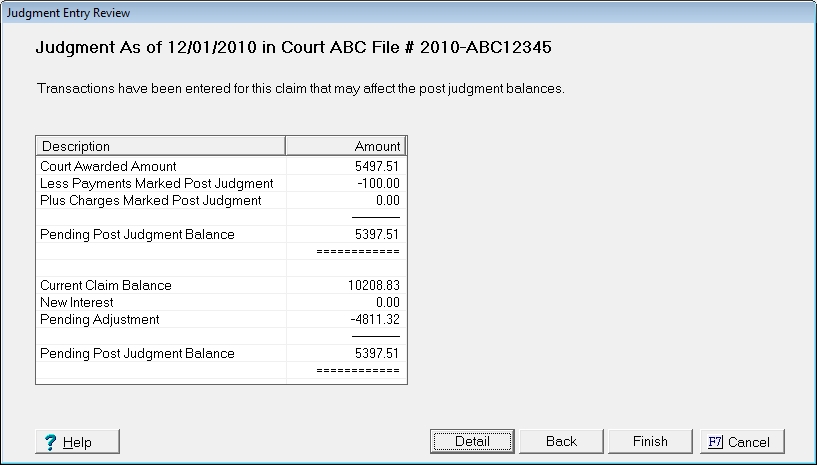Click the Description column header

pyautogui.click(x=160, y=146)
